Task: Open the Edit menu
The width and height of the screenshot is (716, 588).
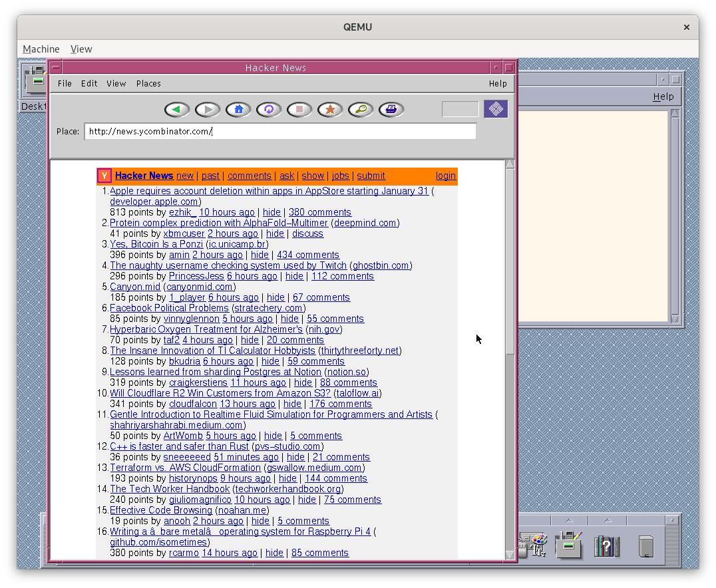Action: click(x=89, y=84)
